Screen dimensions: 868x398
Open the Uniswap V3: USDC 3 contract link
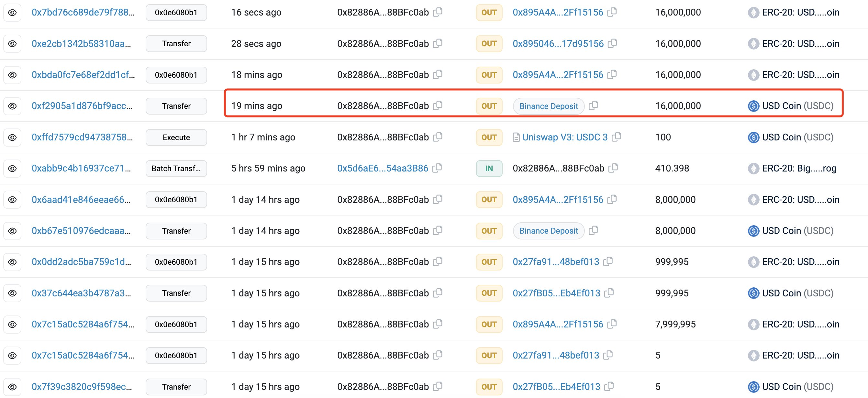[565, 137]
